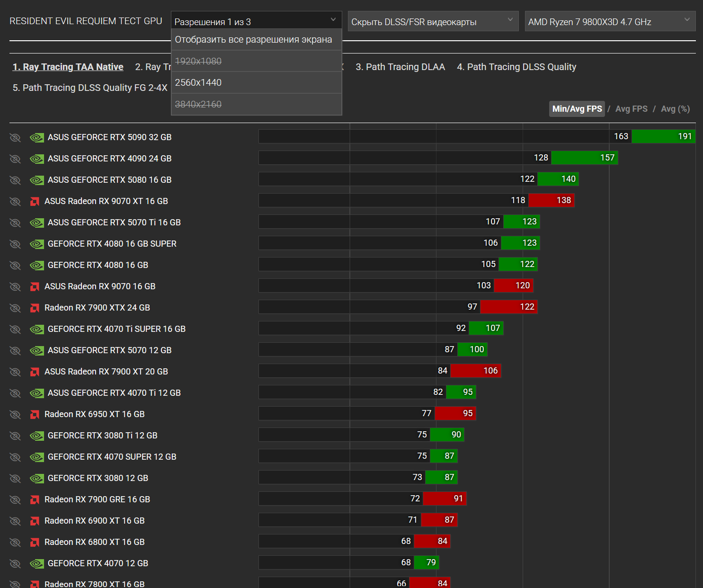Click AMD logo beside Radeon RX 6800 XT
Viewport: 703px width, 588px height.
tap(35, 542)
